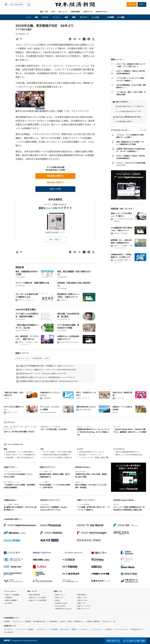150x644 pixels.
Task: Expand the 経済 navigation dropdown
Action: [67, 17]
